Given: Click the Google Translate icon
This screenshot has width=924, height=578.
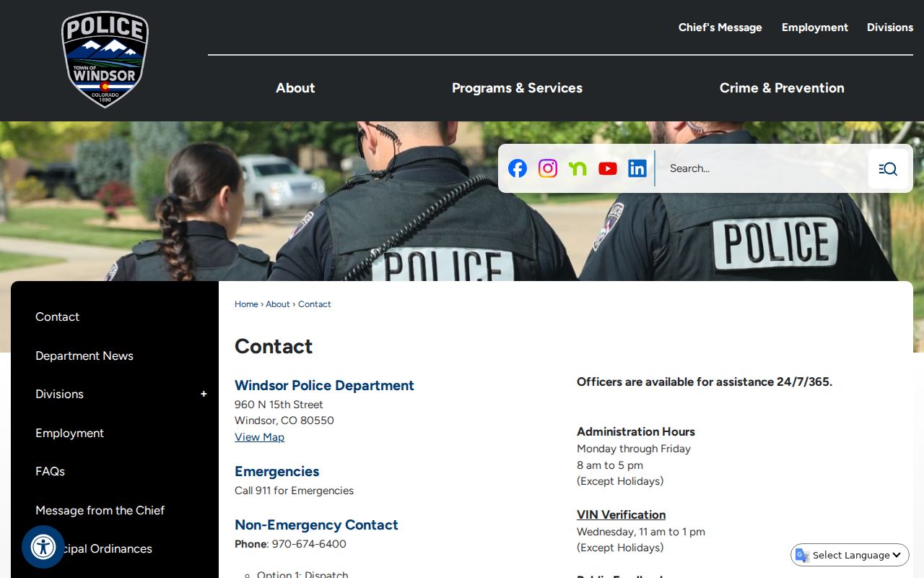Looking at the screenshot, I should (x=802, y=555).
